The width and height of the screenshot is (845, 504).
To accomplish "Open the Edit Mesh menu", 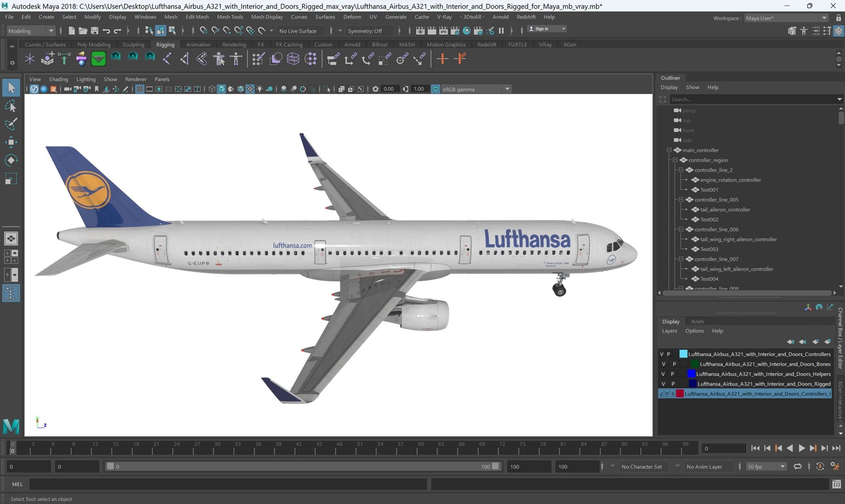I will point(197,17).
